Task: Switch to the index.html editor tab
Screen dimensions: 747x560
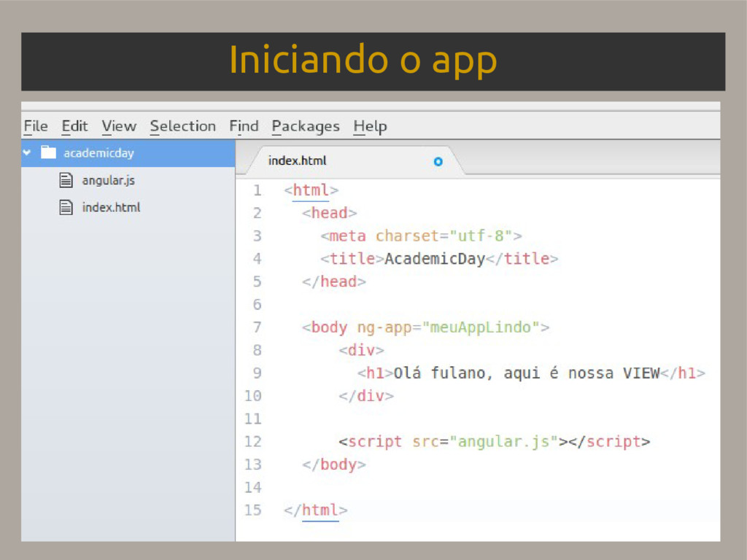Action: 298,161
